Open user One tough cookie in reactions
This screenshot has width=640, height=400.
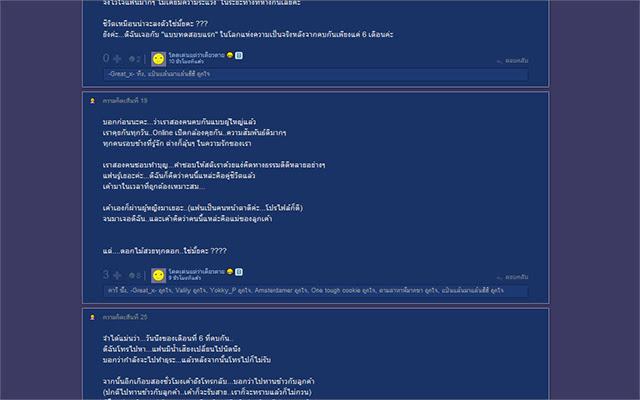(x=336, y=291)
